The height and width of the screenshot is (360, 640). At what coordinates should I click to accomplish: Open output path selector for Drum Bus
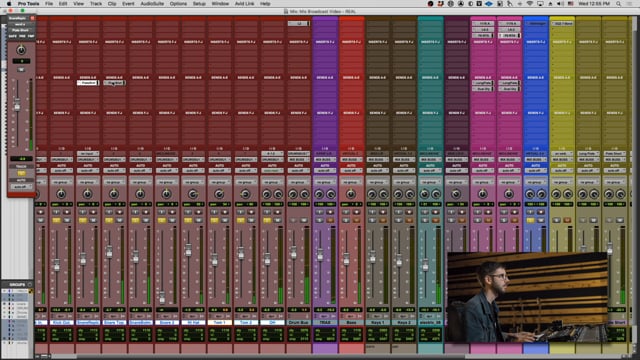(298, 160)
